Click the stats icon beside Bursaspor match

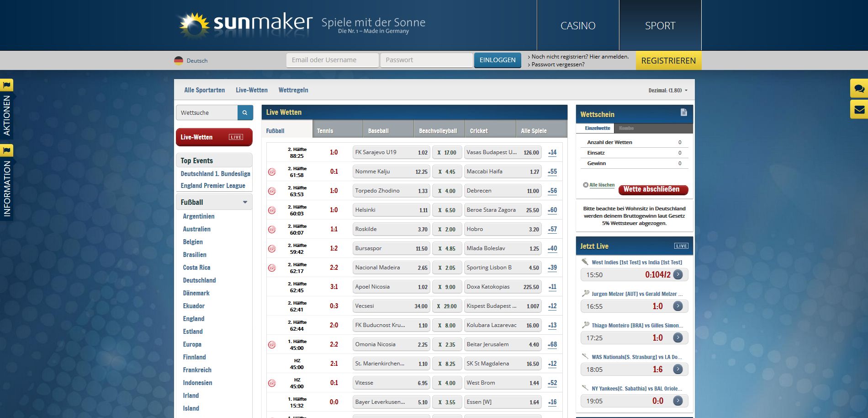pyautogui.click(x=272, y=249)
